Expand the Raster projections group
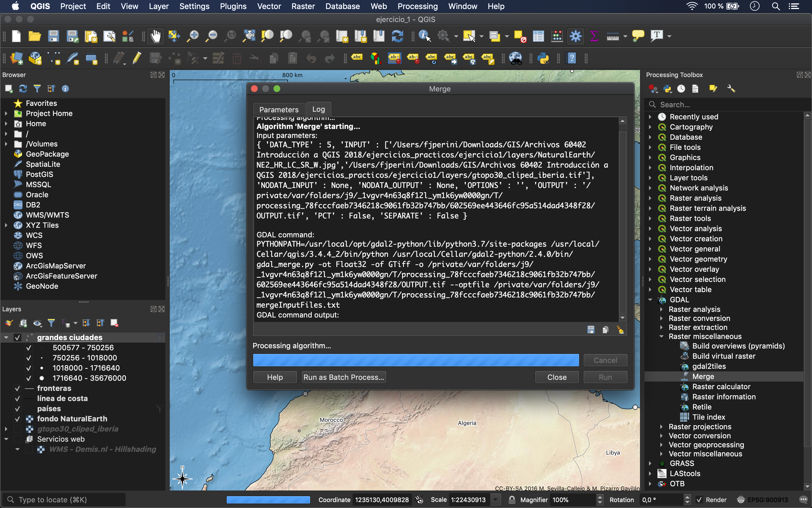Screen dimensions: 812x508 661,427
